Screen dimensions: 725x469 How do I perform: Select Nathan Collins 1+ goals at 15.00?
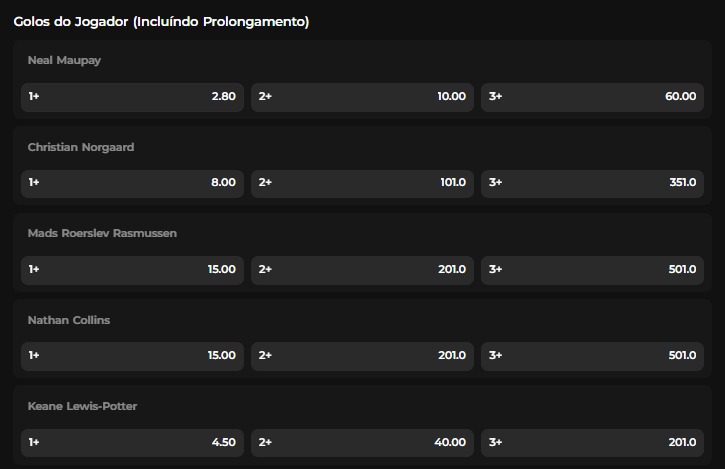pos(132,356)
